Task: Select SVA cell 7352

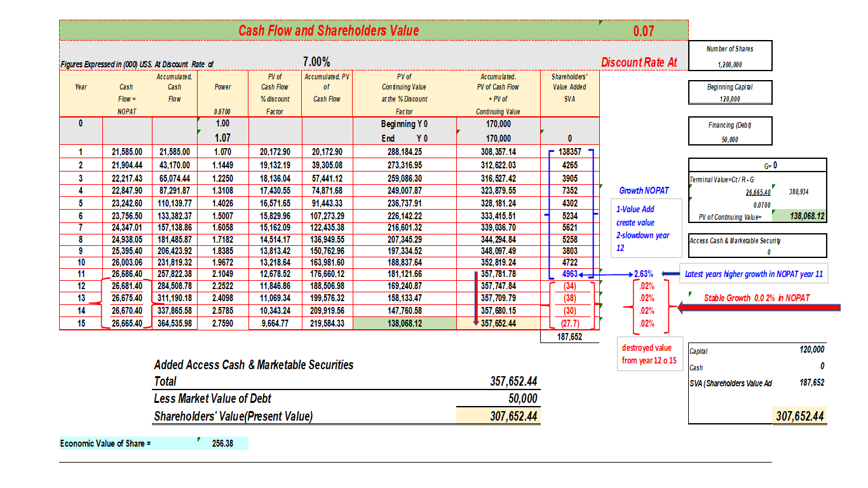Action: pyautogui.click(x=569, y=191)
